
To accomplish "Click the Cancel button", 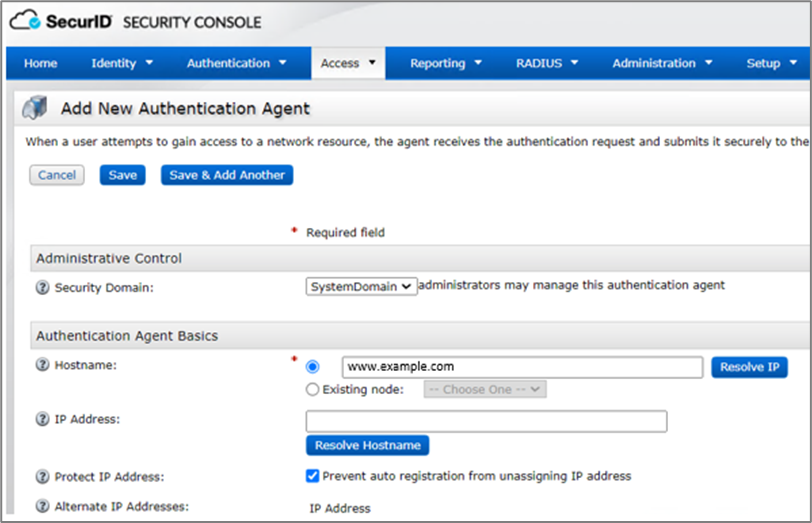I will pos(57,175).
